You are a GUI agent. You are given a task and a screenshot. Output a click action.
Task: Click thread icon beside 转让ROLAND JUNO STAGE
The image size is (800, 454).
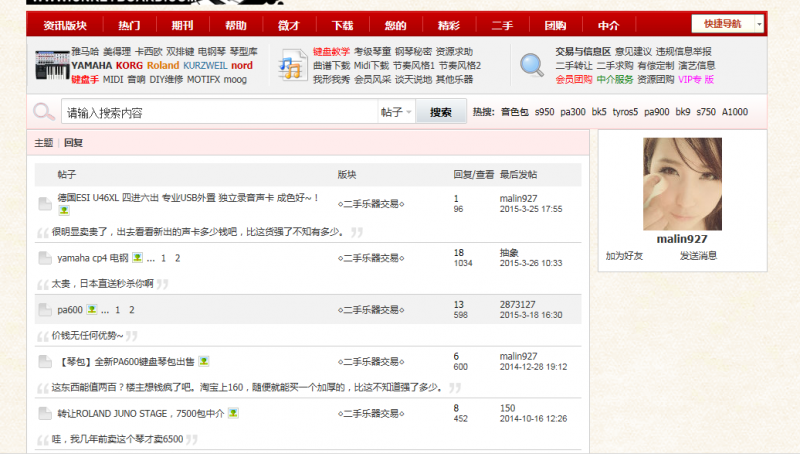click(x=44, y=413)
